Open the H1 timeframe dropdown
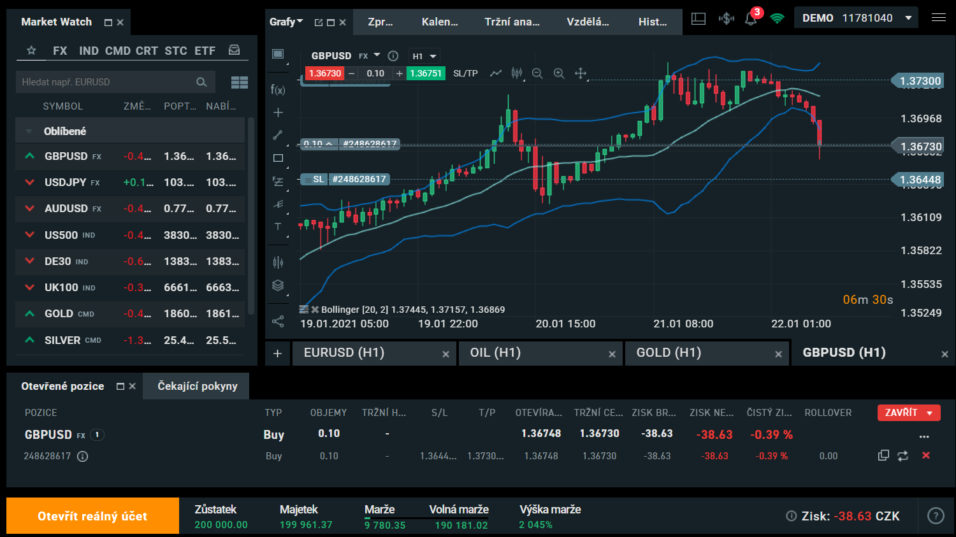The height and width of the screenshot is (537, 956). [425, 56]
